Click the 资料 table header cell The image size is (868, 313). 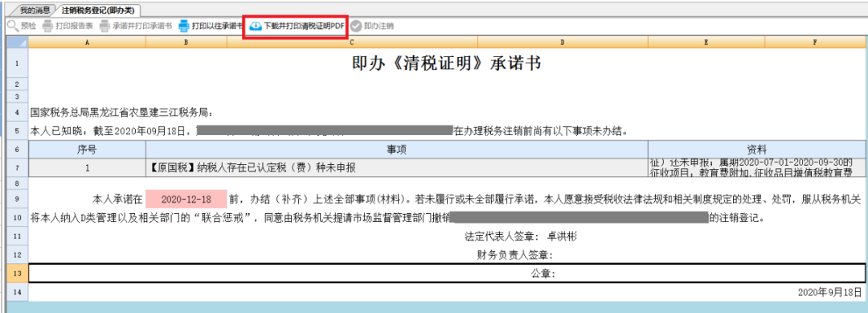click(x=756, y=150)
